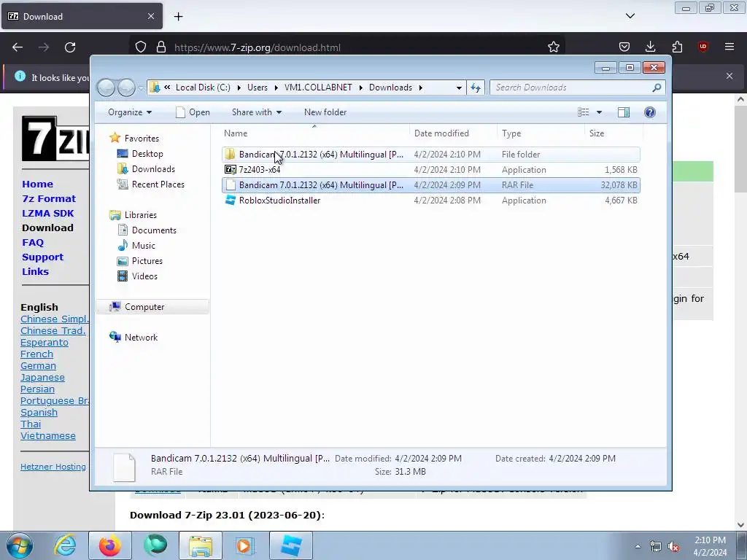Open view options dropdown arrow
Screen dimensions: 747x560
click(600, 112)
